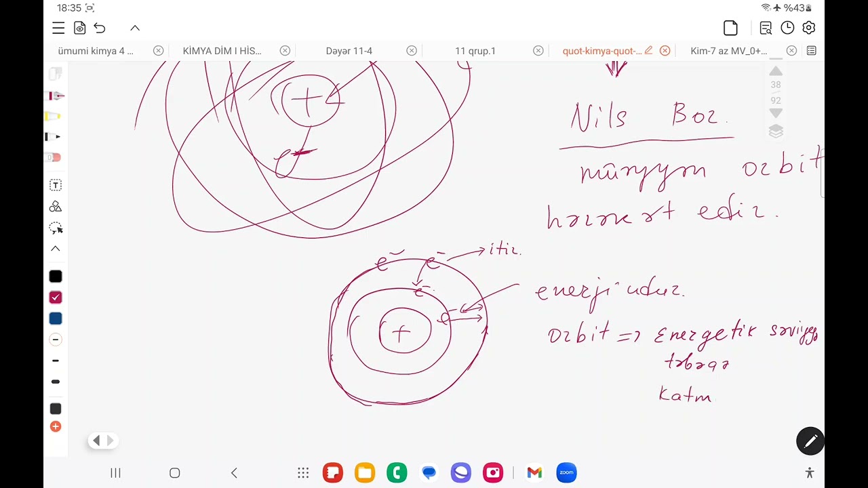Select the shapes tool

coord(56,206)
